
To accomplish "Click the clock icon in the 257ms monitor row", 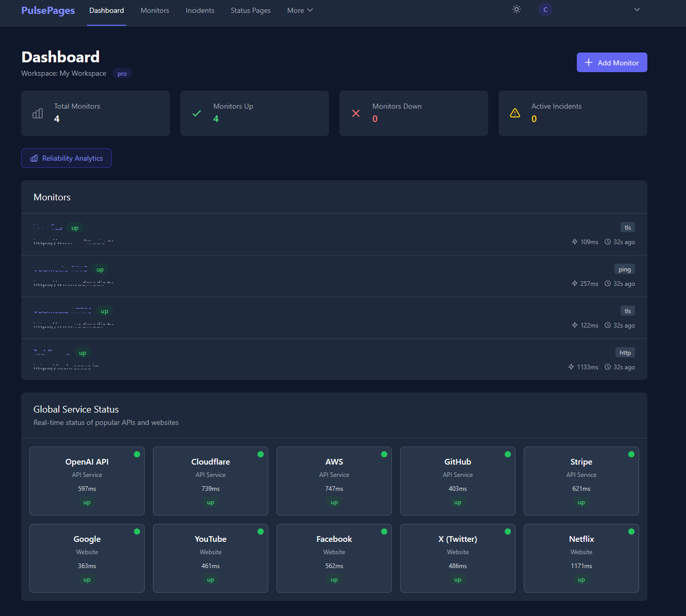I will point(608,283).
